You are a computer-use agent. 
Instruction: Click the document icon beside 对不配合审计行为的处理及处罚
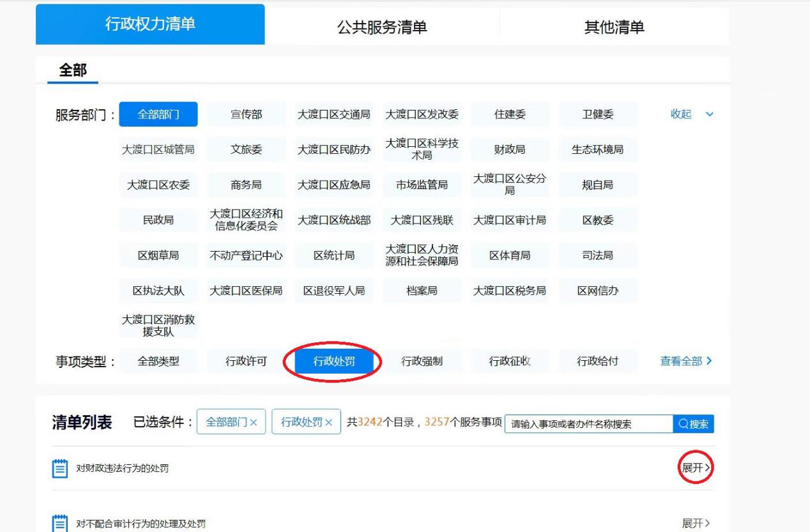[x=59, y=524]
